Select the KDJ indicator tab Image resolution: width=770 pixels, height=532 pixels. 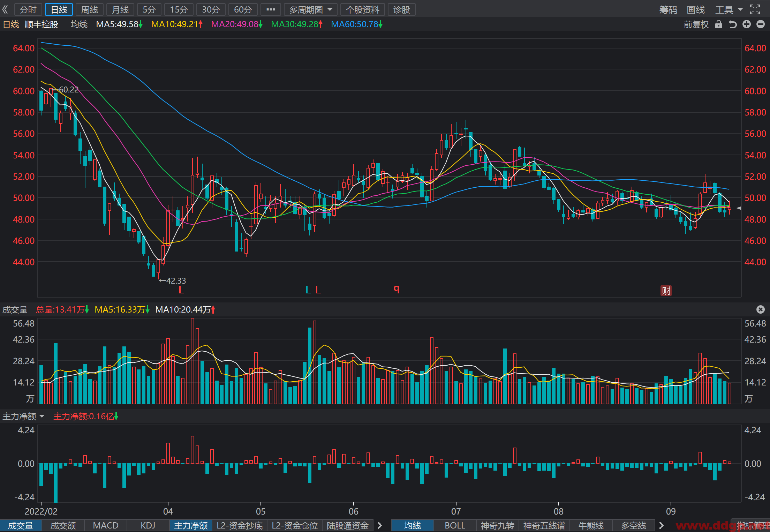tap(148, 525)
